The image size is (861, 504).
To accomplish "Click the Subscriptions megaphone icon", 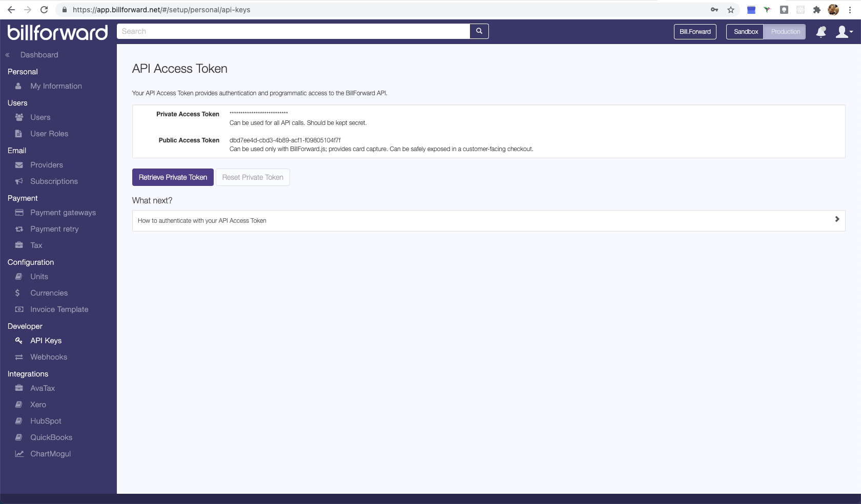I will point(19,181).
